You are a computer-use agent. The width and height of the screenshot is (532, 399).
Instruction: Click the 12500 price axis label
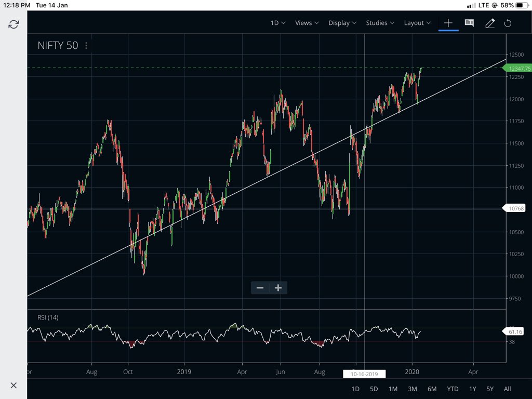point(516,55)
